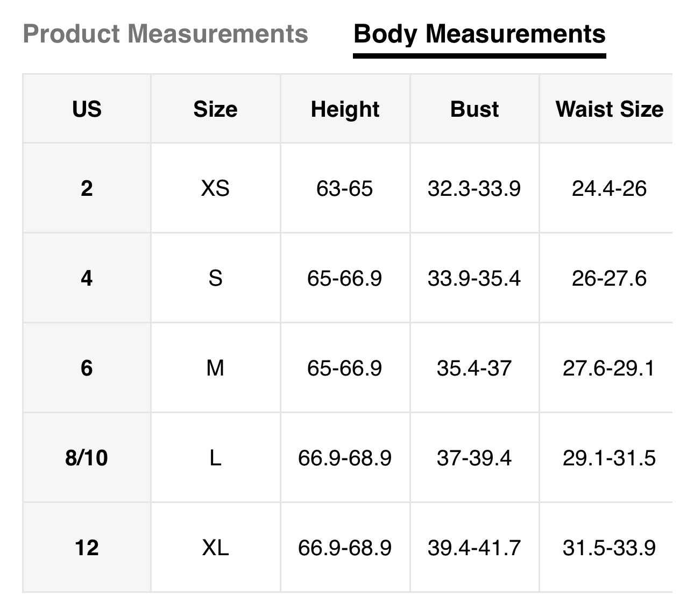Switch to the Product Measurements tab
Image resolution: width=694 pixels, height=616 pixels.
coord(165,34)
